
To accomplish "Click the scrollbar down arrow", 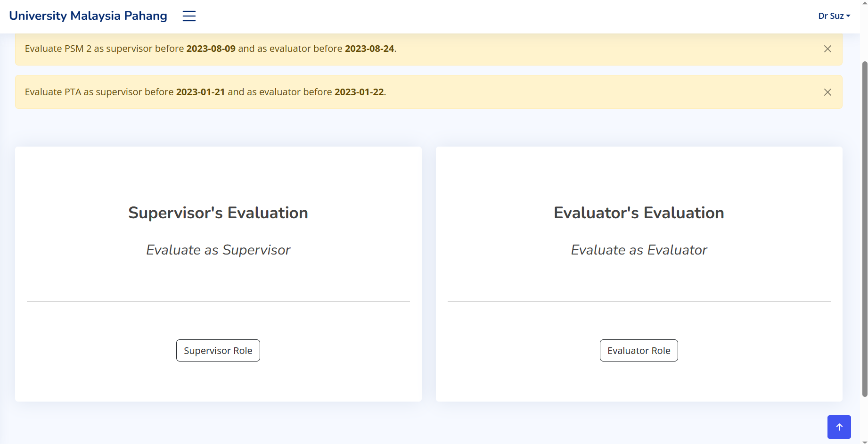I will point(864,441).
